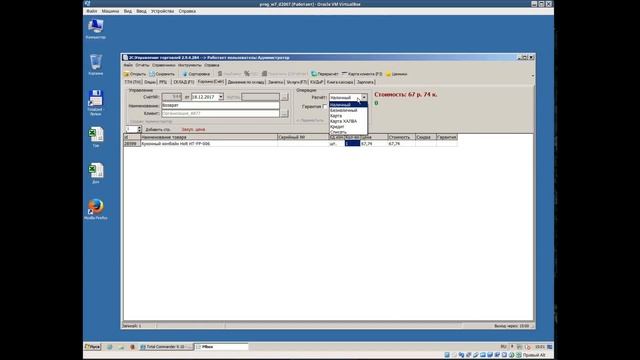Open the application's Файл menu
The image size is (640, 360).
128,65
